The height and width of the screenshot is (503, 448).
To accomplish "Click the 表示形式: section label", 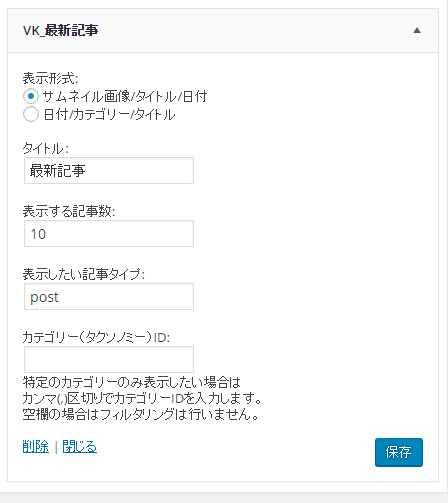I will point(50,79).
